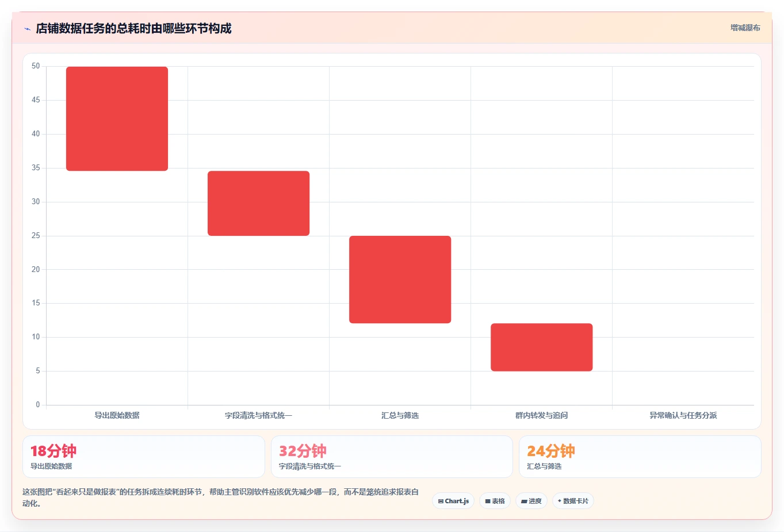Click the red bar for 汇总与筛选
The width and height of the screenshot is (784, 532).
click(x=400, y=280)
